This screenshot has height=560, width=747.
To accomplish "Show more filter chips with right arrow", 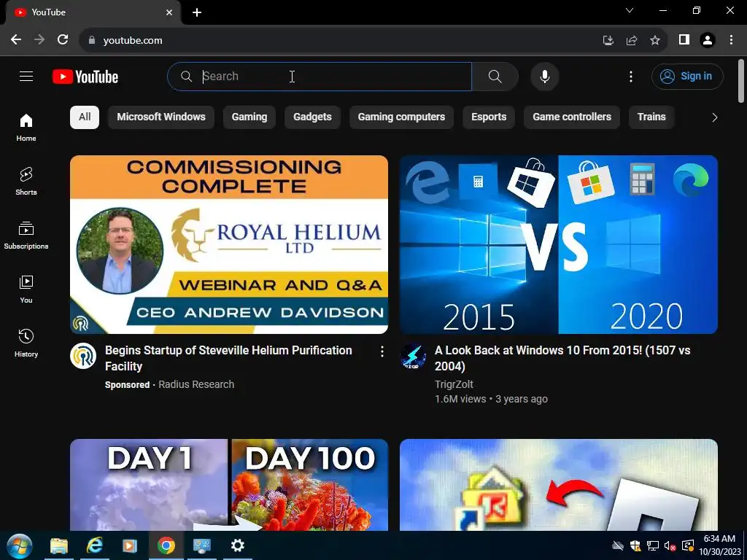I will (714, 117).
